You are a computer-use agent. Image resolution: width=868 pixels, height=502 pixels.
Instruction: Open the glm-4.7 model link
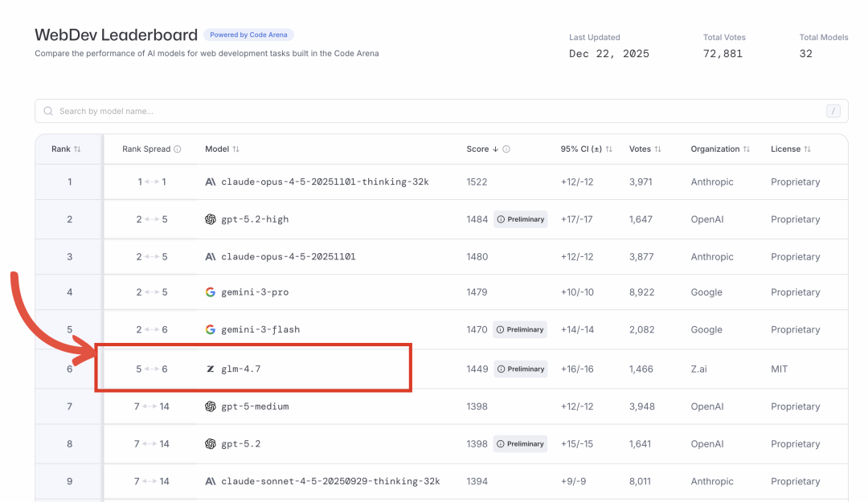click(241, 369)
